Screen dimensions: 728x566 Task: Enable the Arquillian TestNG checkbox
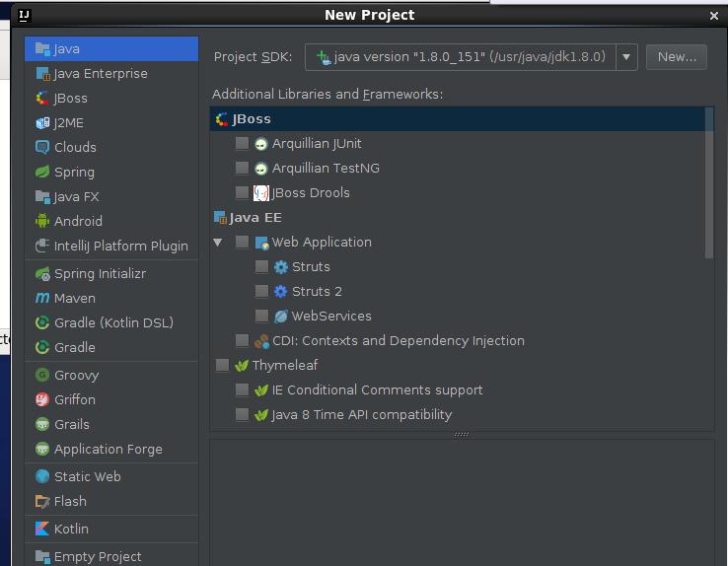point(242,168)
